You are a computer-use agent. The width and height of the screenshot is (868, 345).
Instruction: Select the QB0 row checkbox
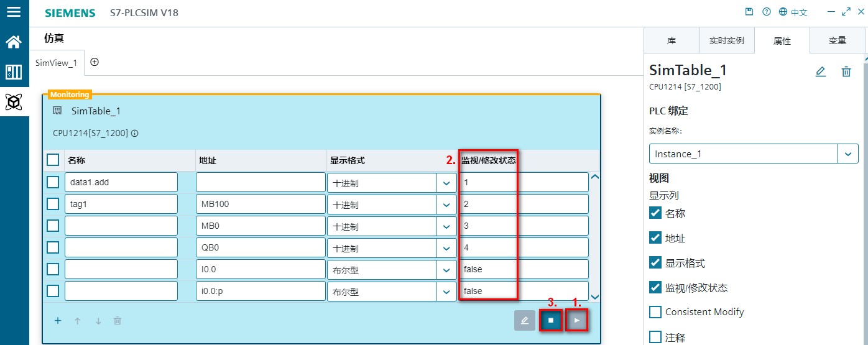tap(53, 247)
